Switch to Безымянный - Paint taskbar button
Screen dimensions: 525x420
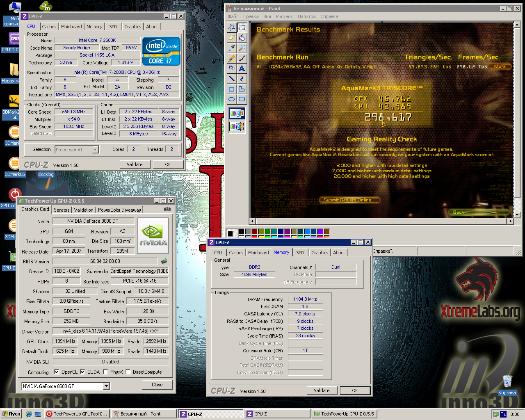[x=144, y=414]
